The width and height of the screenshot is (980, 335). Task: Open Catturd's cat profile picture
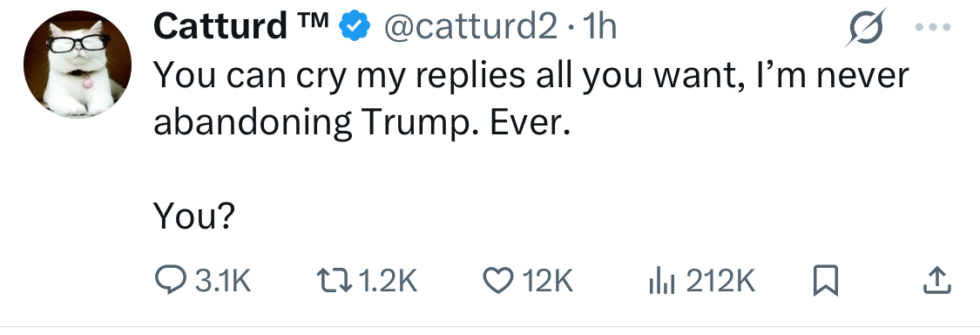tap(78, 65)
